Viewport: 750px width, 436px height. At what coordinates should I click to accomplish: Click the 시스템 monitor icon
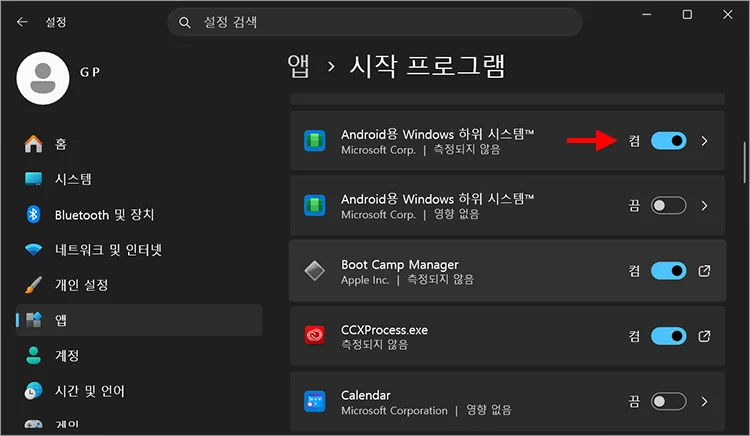click(33, 179)
